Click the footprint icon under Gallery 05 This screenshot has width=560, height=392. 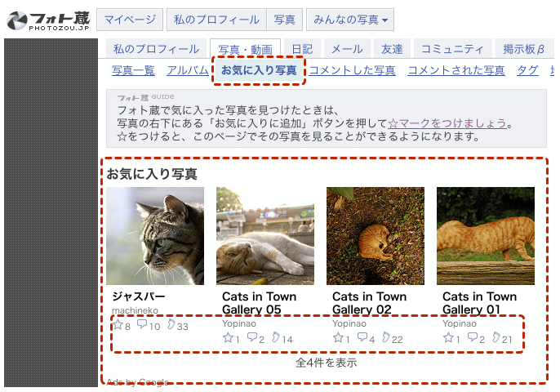click(x=276, y=337)
